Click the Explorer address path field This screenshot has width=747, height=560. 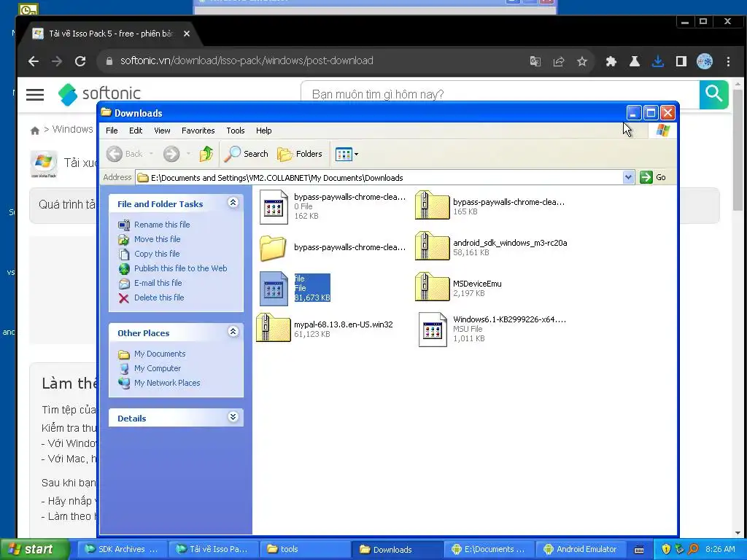tap(379, 178)
